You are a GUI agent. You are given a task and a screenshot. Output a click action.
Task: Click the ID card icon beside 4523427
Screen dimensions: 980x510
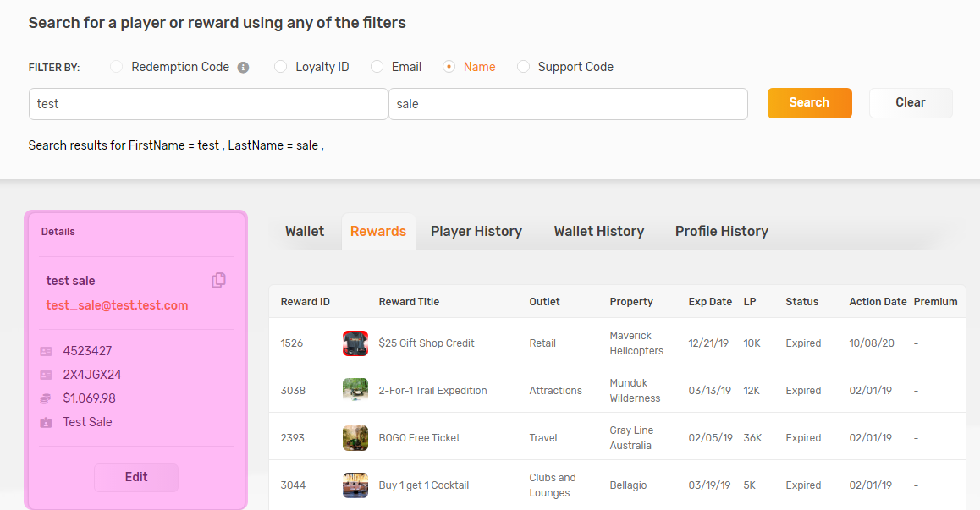(46, 351)
